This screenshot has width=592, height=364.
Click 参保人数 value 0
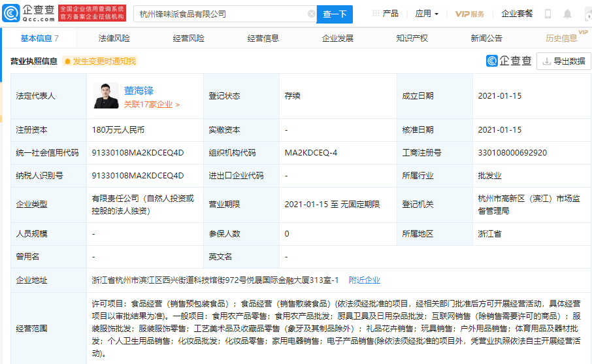[287, 234]
